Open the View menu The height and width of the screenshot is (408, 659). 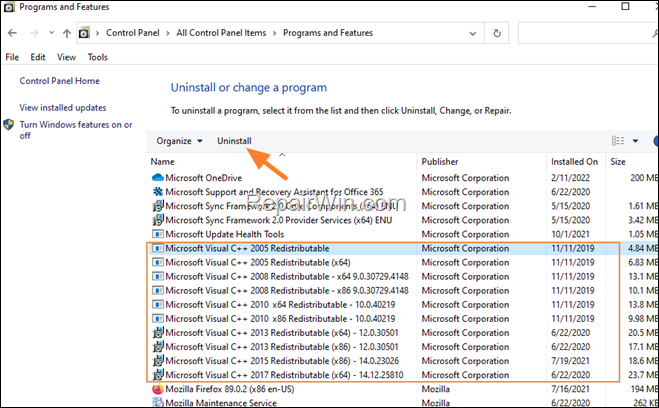66,57
